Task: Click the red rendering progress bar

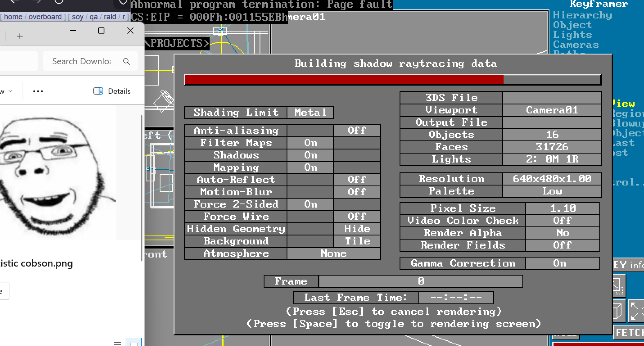Action: tap(343, 79)
